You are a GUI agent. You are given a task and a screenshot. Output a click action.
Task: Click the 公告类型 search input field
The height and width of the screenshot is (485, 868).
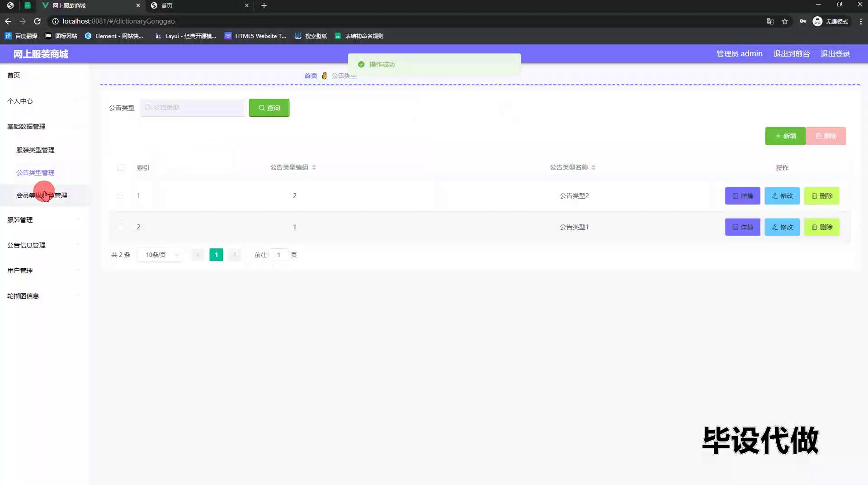[193, 108]
